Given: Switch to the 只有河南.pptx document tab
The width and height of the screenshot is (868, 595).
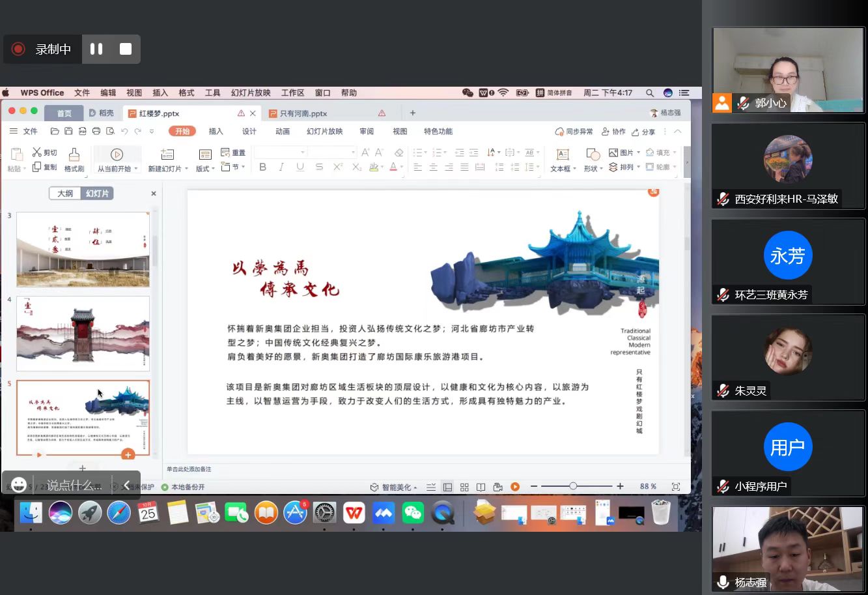Looking at the screenshot, I should pyautogui.click(x=303, y=113).
